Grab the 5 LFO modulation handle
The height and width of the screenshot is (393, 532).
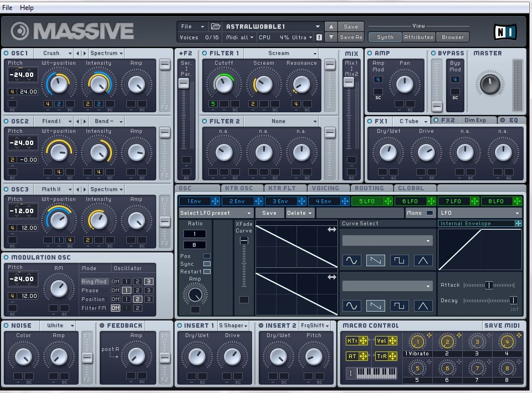388,201
